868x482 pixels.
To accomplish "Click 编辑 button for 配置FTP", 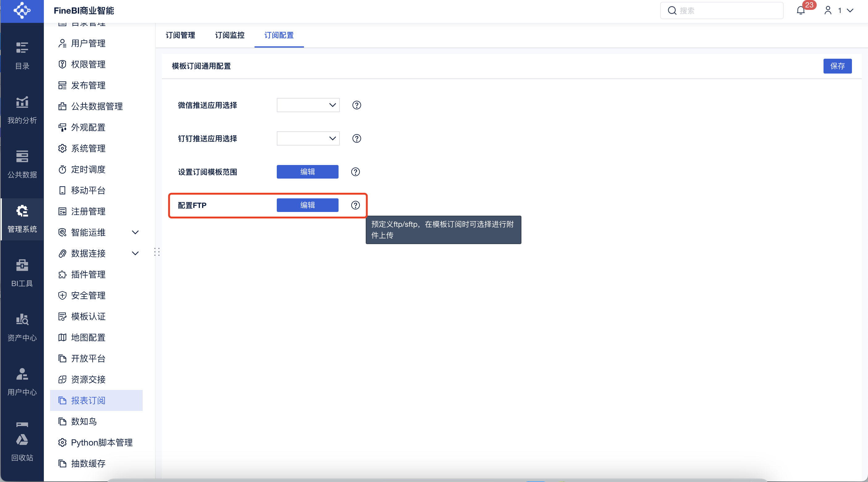I will (x=307, y=205).
